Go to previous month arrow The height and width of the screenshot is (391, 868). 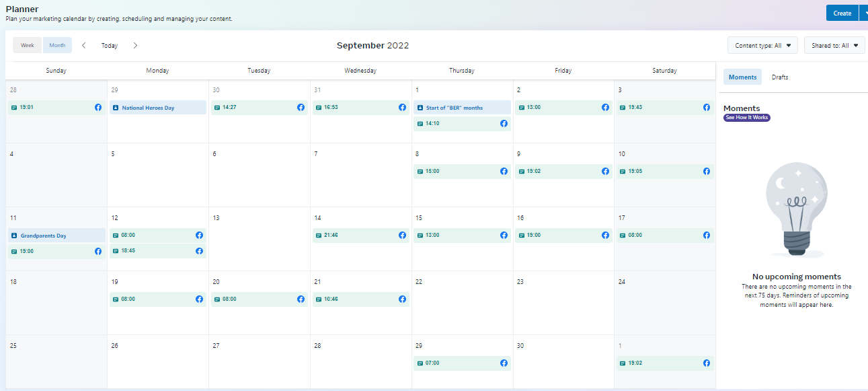point(84,45)
